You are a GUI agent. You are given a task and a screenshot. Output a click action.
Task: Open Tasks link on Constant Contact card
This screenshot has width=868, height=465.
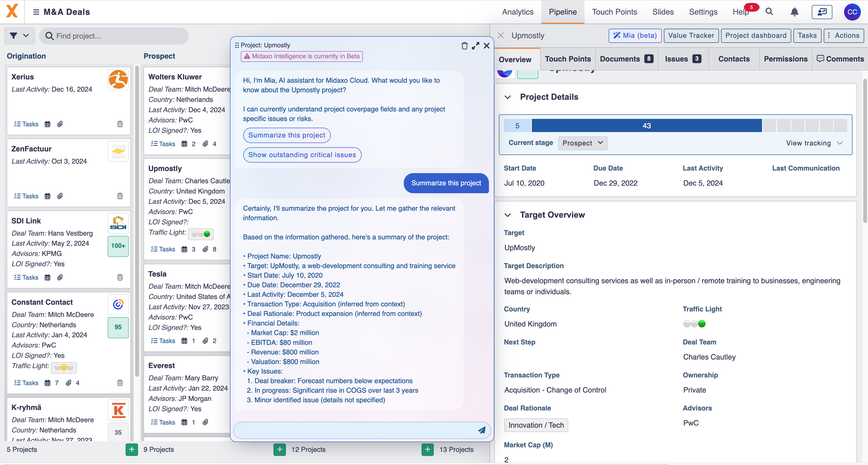click(26, 383)
